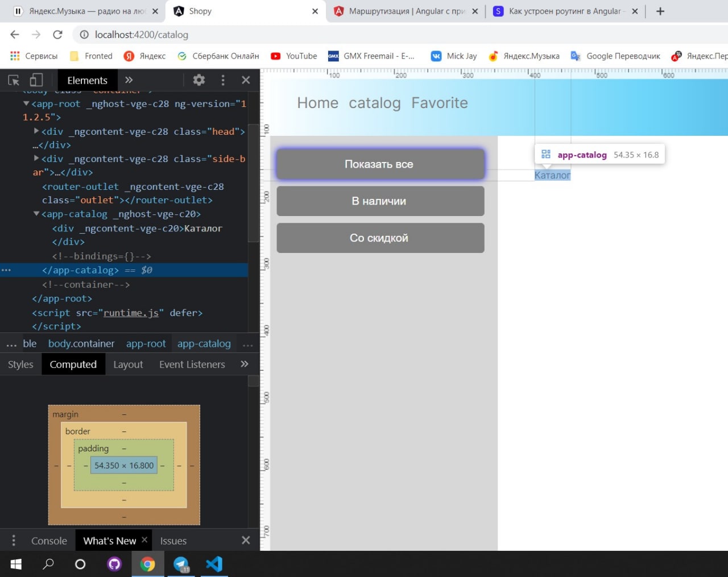Viewport: 728px width, 577px height.
Task: Open Visual Studio Code from taskbar
Action: click(x=214, y=564)
